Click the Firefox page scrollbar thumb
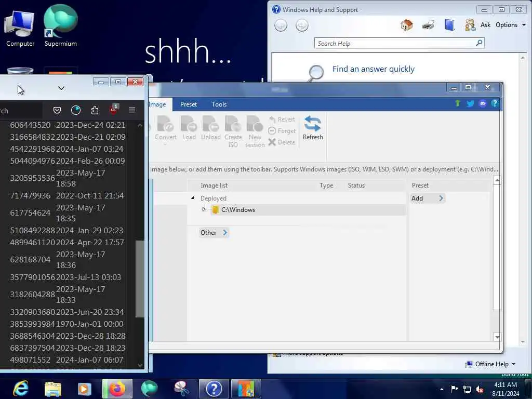Viewport: 532px width, 399px height. tap(139, 279)
